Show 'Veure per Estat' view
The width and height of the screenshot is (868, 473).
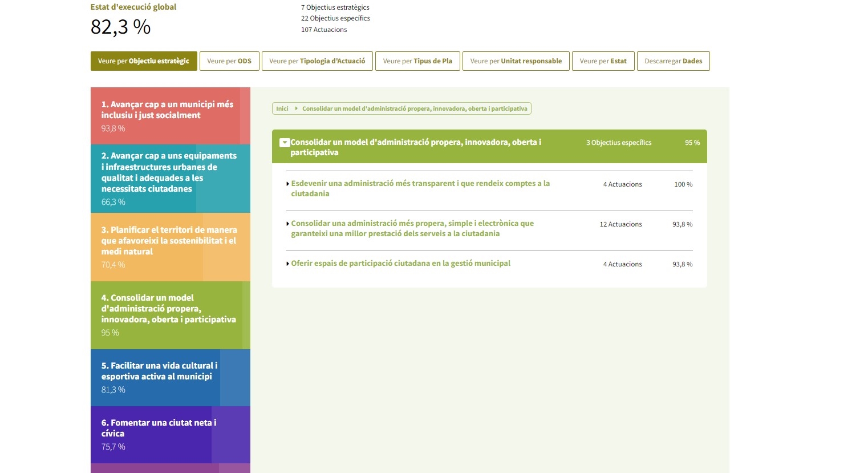[603, 61]
